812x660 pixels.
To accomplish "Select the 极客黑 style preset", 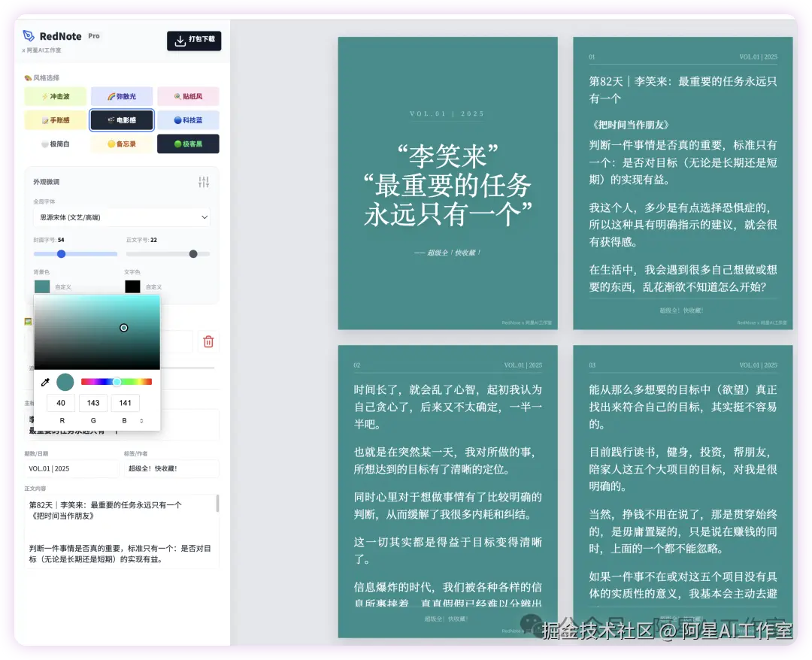I will tap(188, 144).
